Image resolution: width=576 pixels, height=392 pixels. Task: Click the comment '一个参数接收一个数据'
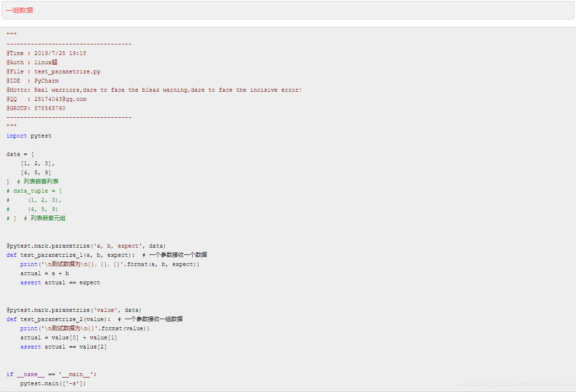coord(178,255)
